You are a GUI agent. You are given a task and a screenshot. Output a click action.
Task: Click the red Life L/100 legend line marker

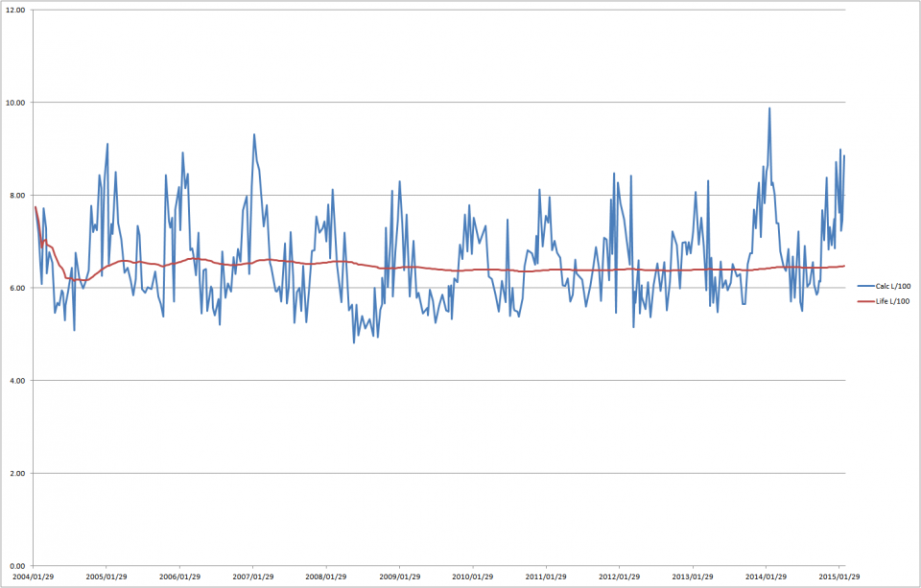click(865, 301)
